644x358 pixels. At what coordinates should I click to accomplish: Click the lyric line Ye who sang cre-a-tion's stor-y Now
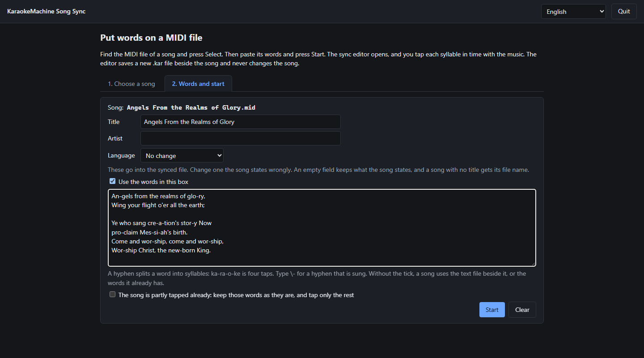162,223
